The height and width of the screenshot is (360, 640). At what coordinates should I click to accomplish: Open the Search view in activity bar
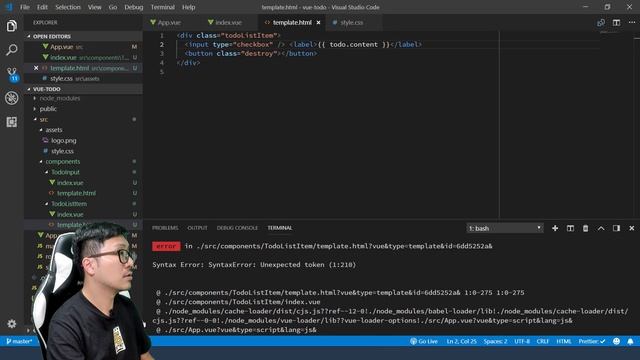pos(11,50)
